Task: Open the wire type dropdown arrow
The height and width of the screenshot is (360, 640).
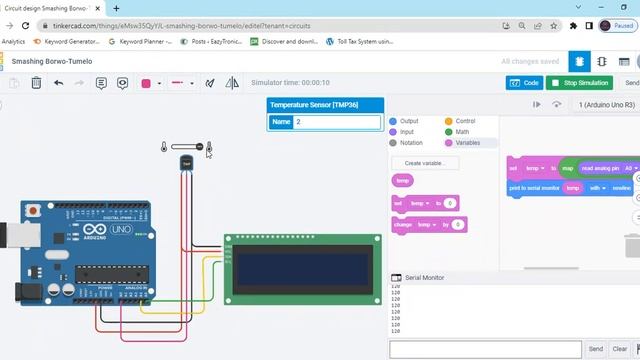Action: click(x=192, y=83)
